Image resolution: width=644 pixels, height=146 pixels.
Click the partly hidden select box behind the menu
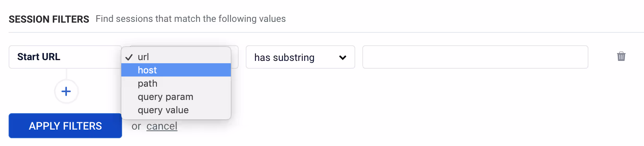pos(234,57)
